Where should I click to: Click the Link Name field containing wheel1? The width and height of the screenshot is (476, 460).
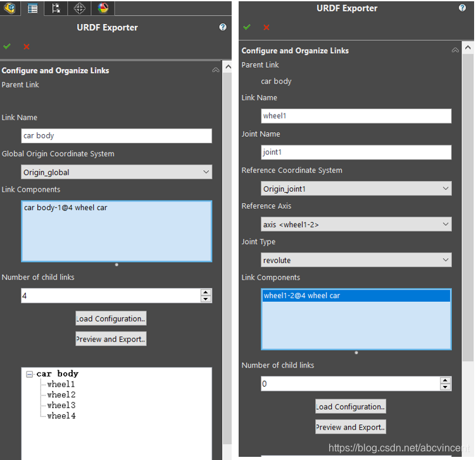click(x=356, y=116)
